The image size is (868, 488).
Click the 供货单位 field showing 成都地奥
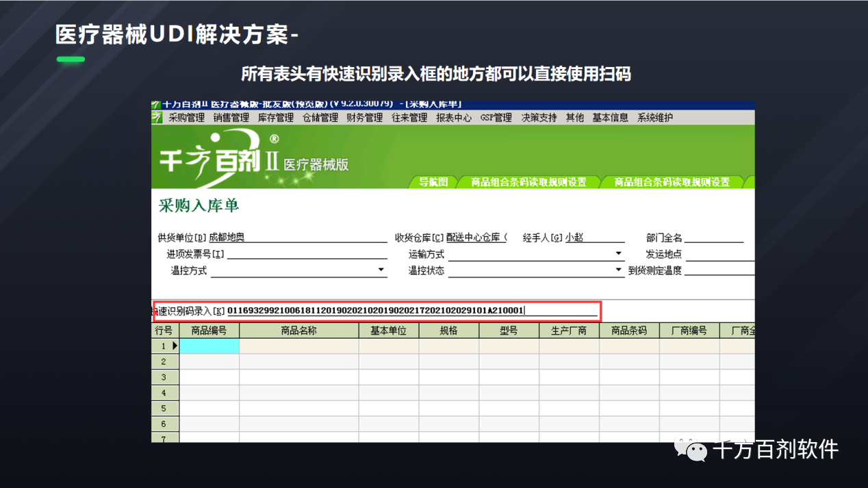tap(298, 237)
